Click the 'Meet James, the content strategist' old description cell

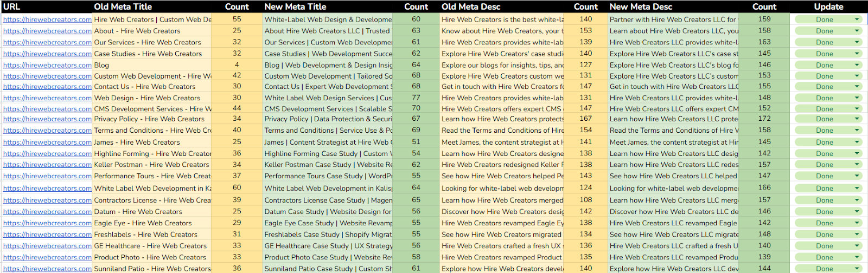502,142
